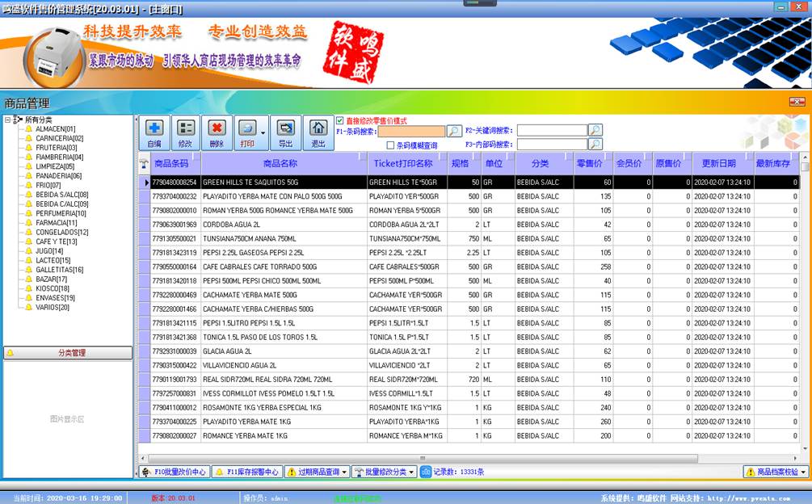This screenshot has height=504, width=812.
Task: Enable 条码模糊查询 fuzzy barcode checkbox
Action: [x=390, y=145]
